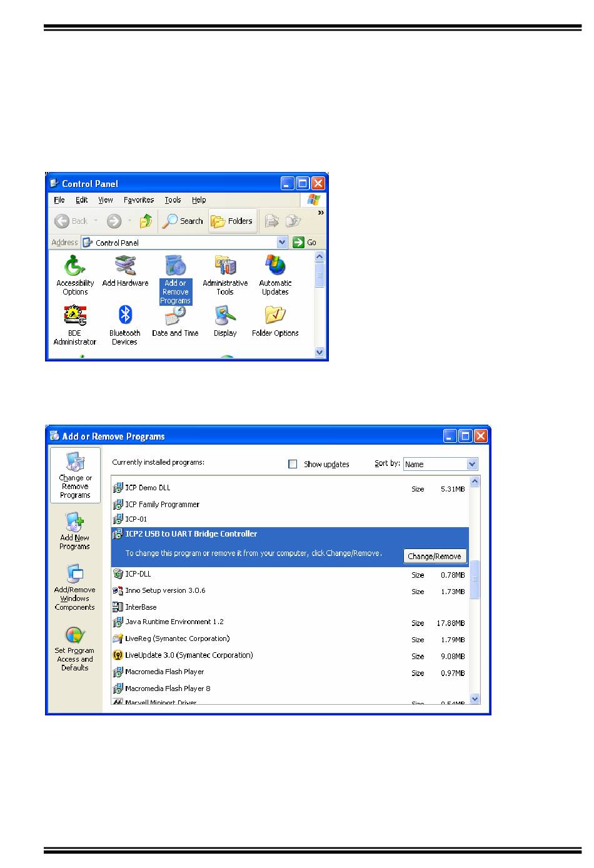Select ICP Demo DLL program entry
This screenshot has width=594, height=868.
(x=290, y=488)
